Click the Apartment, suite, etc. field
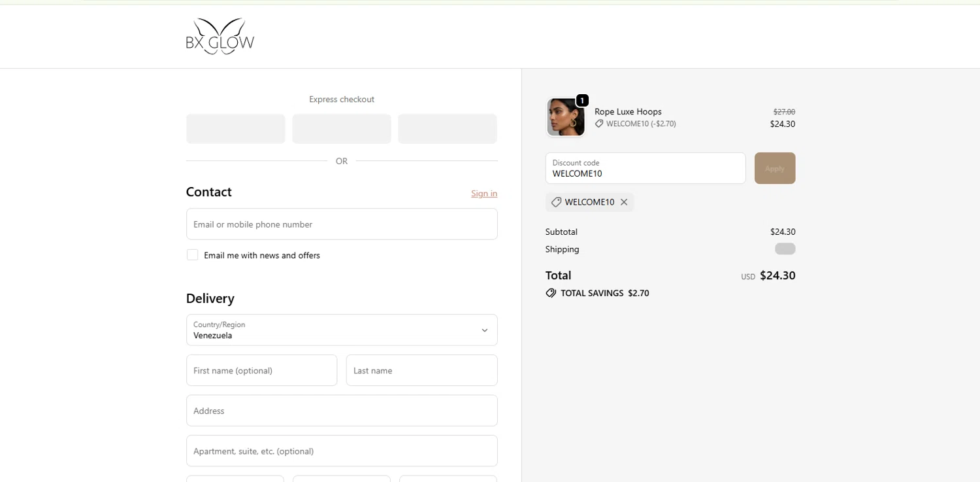 pyautogui.click(x=341, y=451)
